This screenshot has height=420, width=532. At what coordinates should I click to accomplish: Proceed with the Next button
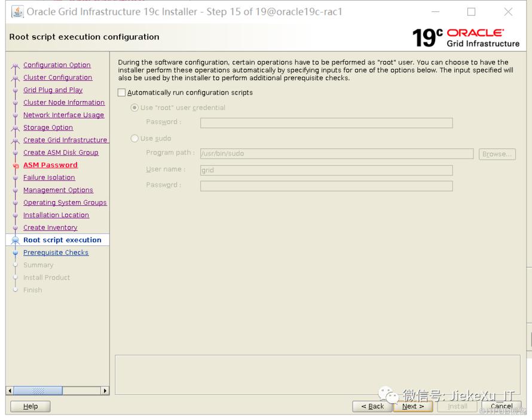413,406
